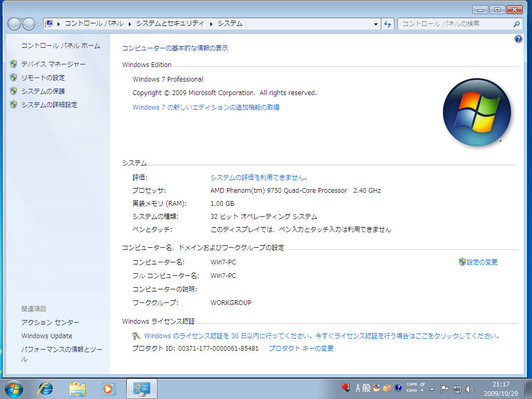This screenshot has height=399, width=532.
Task: Open Windows Update in related items
Action: click(47, 336)
